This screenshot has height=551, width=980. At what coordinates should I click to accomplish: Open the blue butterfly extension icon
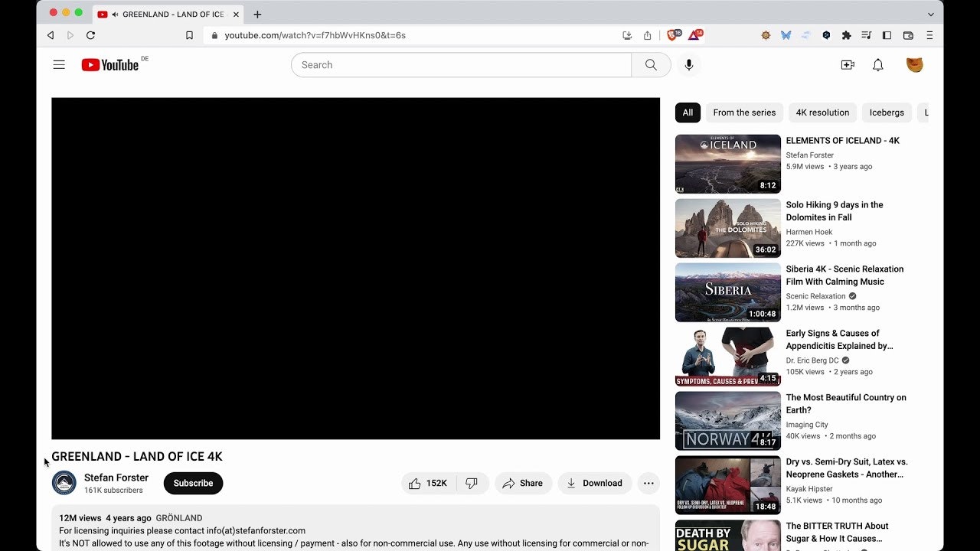point(786,35)
